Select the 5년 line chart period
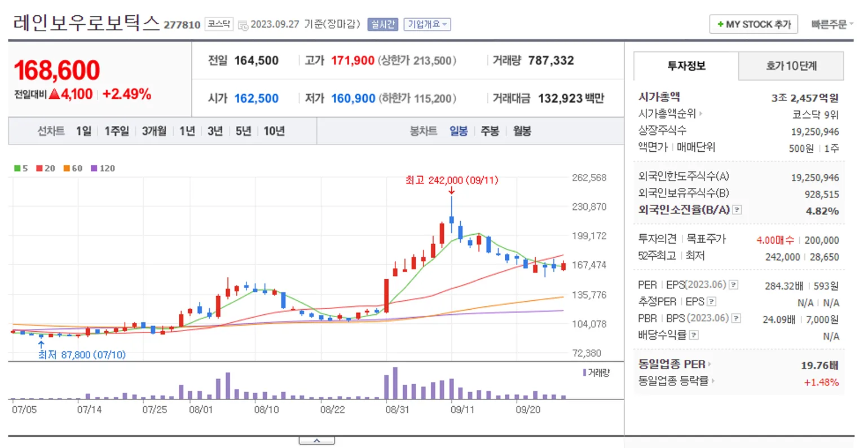Screen dimensions: 868x448 coord(243,131)
